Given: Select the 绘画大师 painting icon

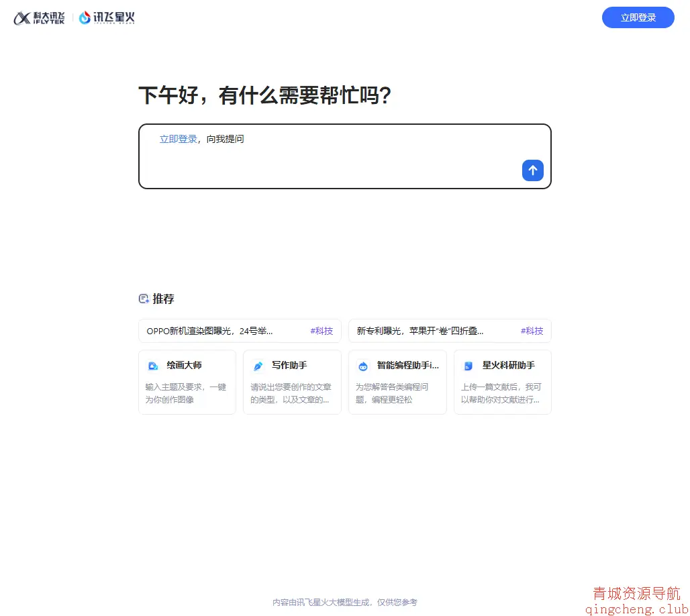Looking at the screenshot, I should (x=154, y=365).
